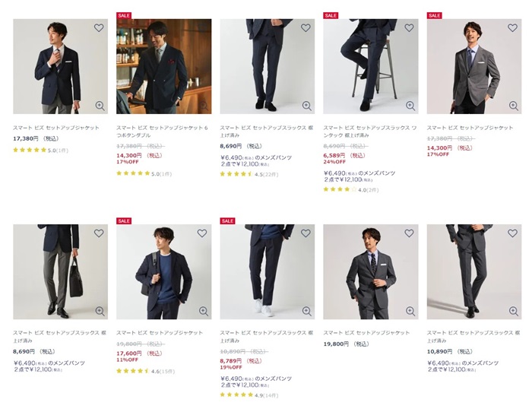Favorite the double-breasted jacket with the heart

(x=202, y=28)
